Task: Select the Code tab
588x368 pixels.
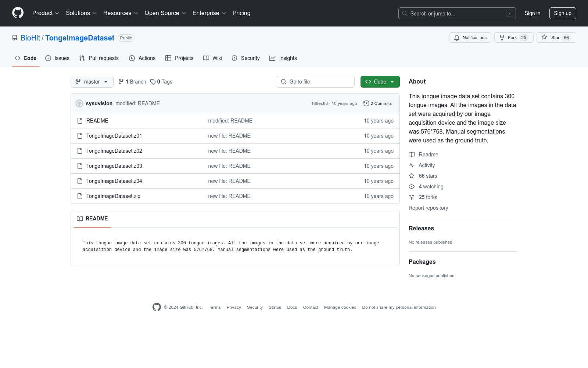Action: [x=26, y=58]
